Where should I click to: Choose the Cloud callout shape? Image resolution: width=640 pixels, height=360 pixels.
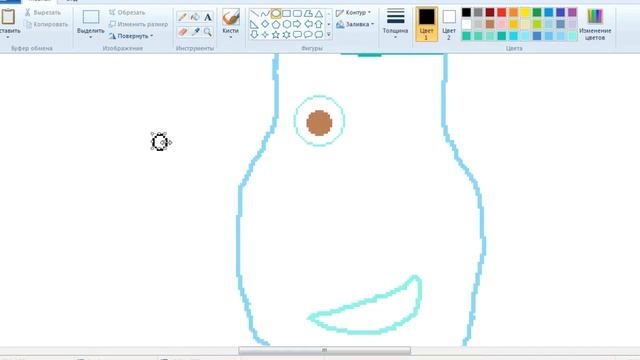[319, 35]
